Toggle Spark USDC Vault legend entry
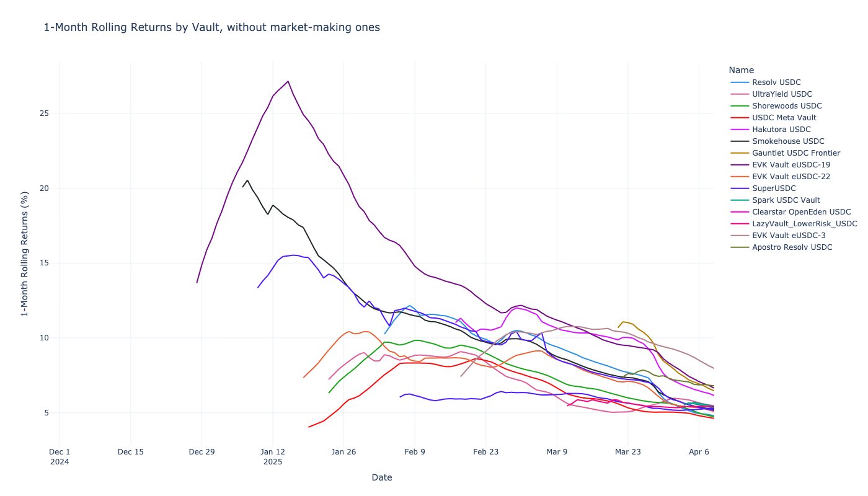The width and height of the screenshot is (868, 496). (x=786, y=200)
